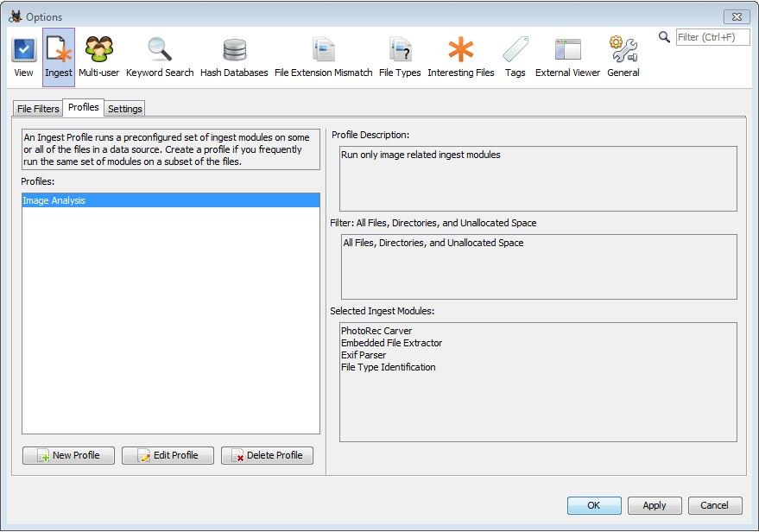Open the Multi-user settings category
The height and width of the screenshot is (532, 759).
point(99,57)
